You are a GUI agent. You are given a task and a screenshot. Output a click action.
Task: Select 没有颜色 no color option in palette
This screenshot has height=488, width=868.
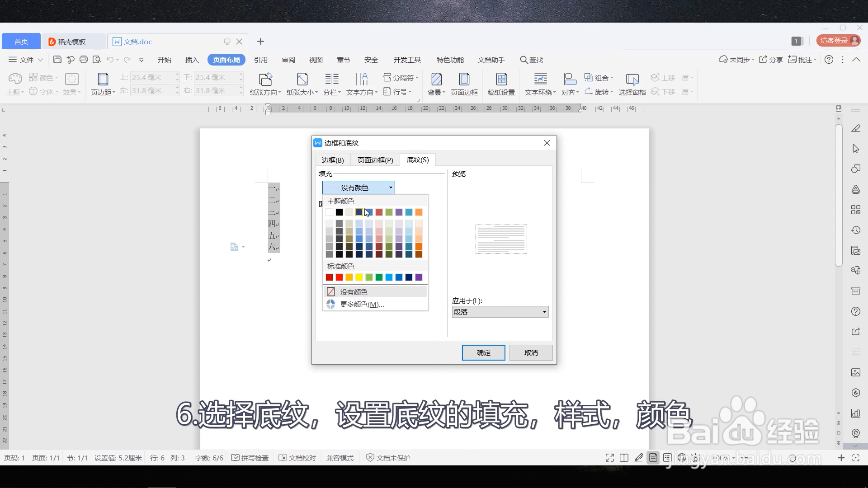(x=375, y=291)
